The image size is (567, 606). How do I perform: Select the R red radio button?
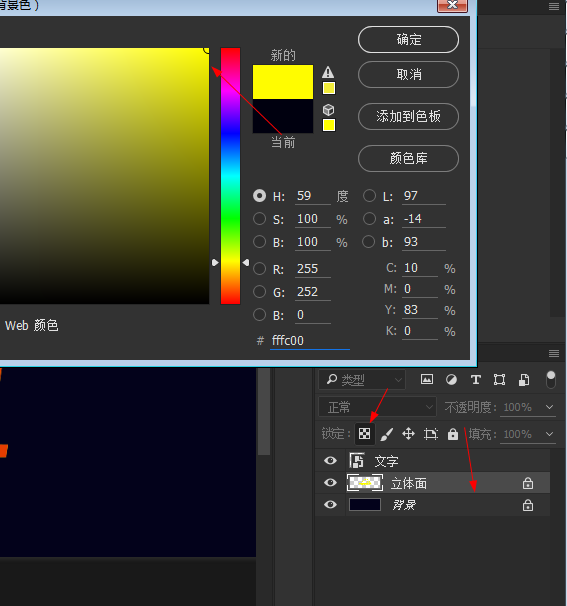(x=259, y=268)
